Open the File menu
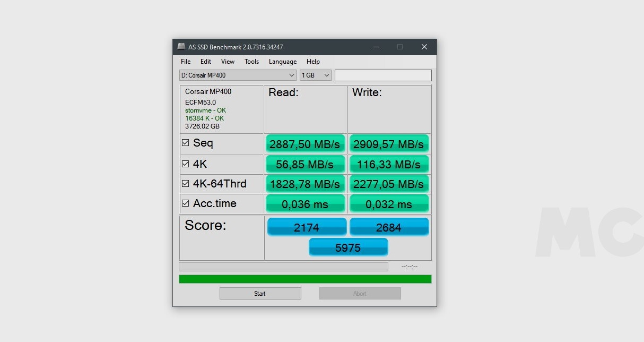This screenshot has height=342, width=644. tap(186, 62)
